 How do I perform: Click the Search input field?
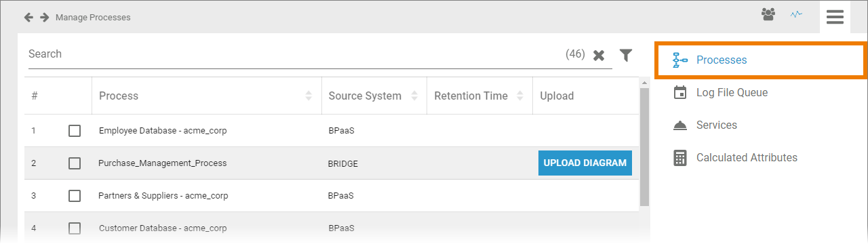(x=296, y=54)
